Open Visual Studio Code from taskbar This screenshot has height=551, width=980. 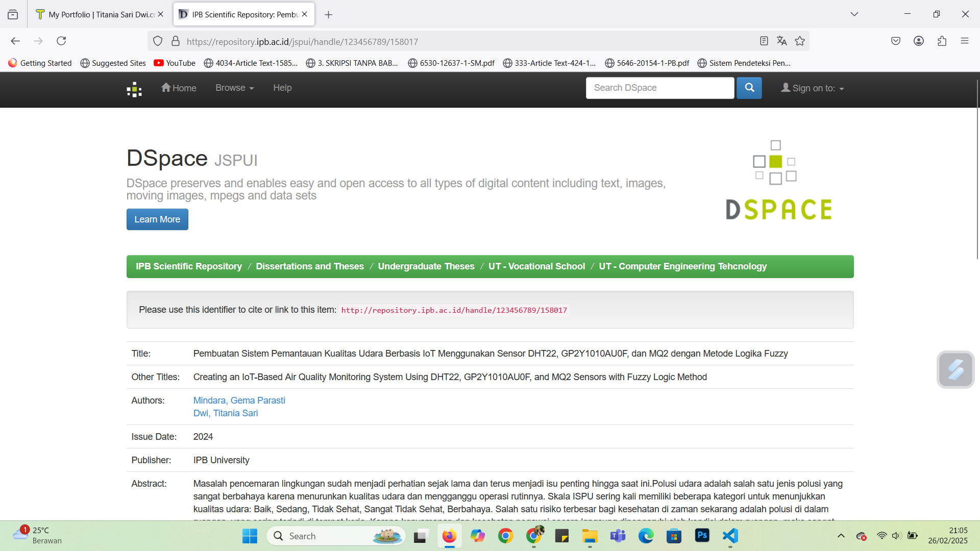pyautogui.click(x=730, y=536)
